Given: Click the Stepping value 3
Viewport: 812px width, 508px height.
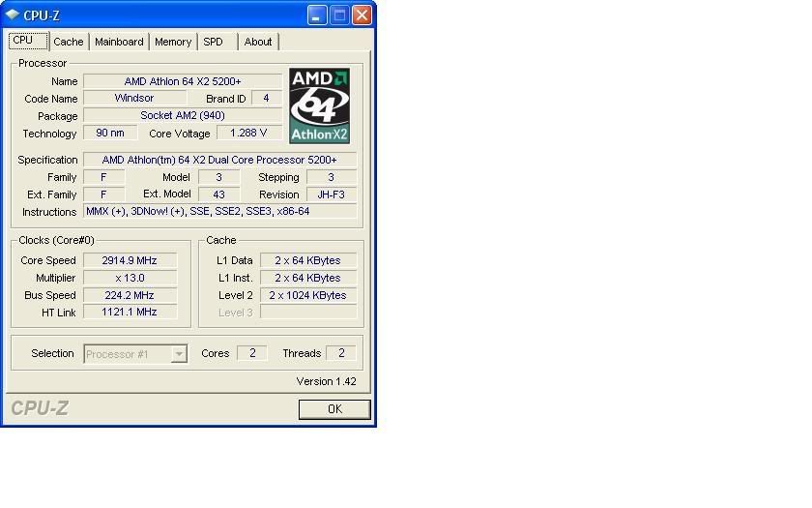Looking at the screenshot, I should (332, 177).
